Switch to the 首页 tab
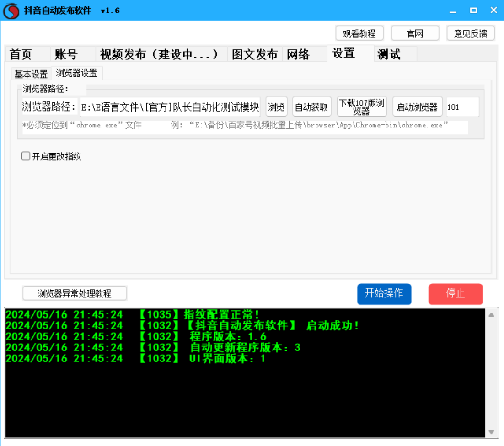This screenshot has height=446, width=504. tap(27, 54)
